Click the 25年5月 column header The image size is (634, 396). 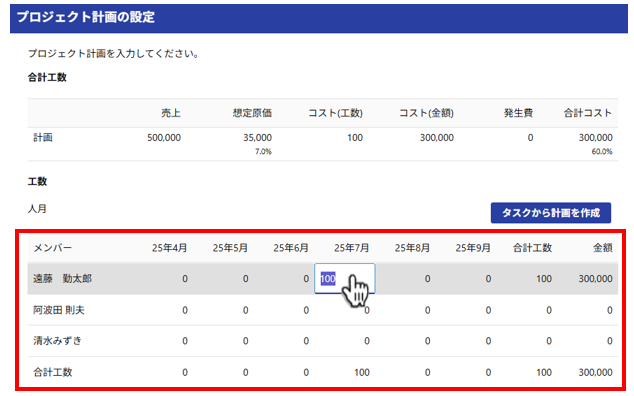[230, 248]
